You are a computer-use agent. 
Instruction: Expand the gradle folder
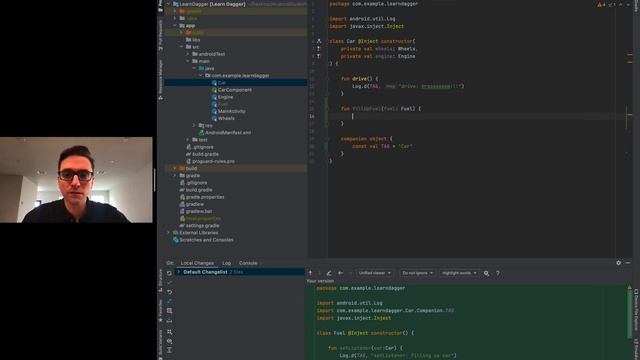point(175,176)
